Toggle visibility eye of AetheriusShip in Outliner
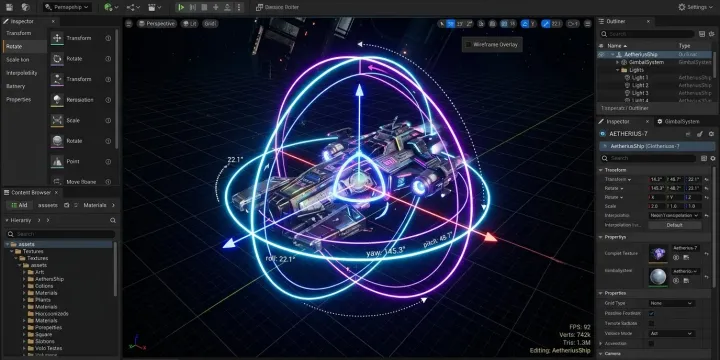The height and width of the screenshot is (360, 720). point(601,54)
